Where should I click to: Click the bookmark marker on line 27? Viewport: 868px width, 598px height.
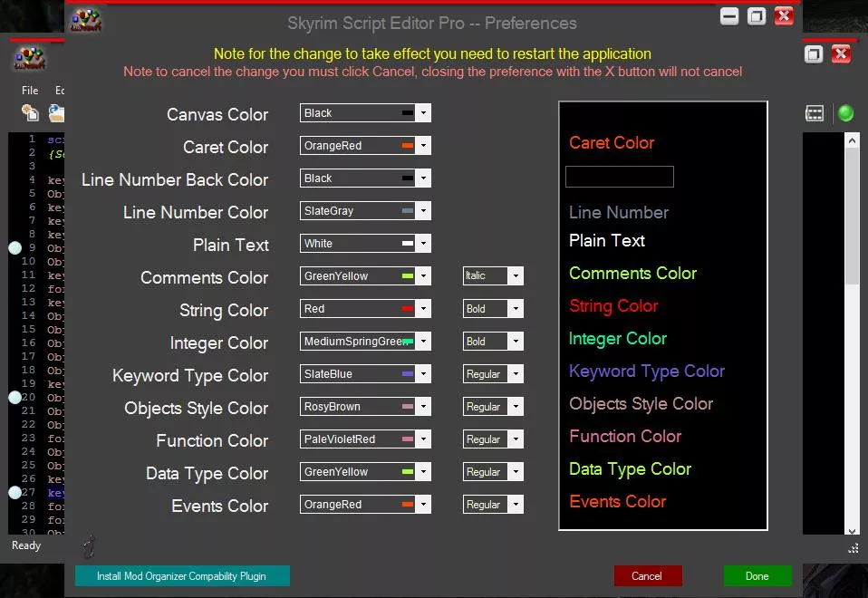(x=14, y=492)
